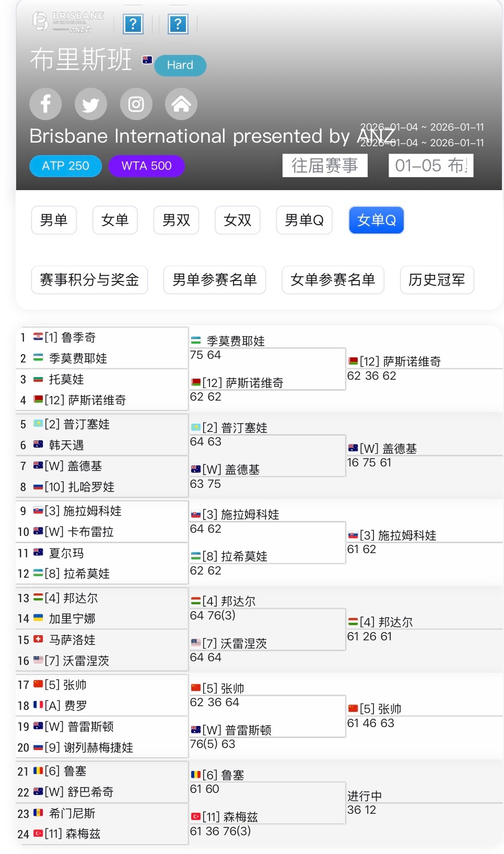This screenshot has height=854, width=504.
Task: Click third-round winner [5] 张帅
Action: (x=380, y=709)
